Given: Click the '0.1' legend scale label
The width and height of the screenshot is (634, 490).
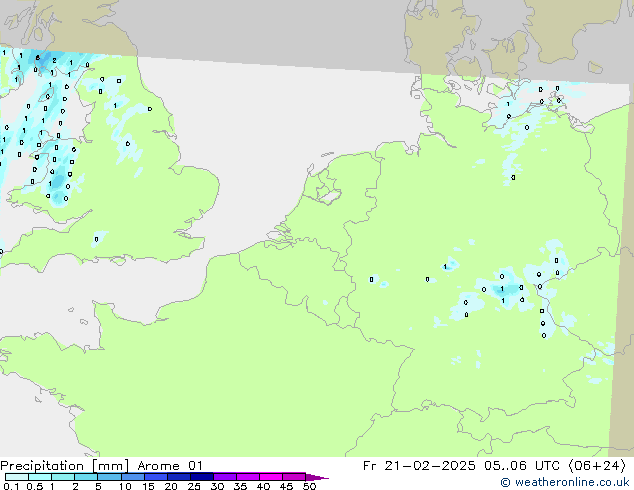Looking at the screenshot, I should [x=12, y=486].
